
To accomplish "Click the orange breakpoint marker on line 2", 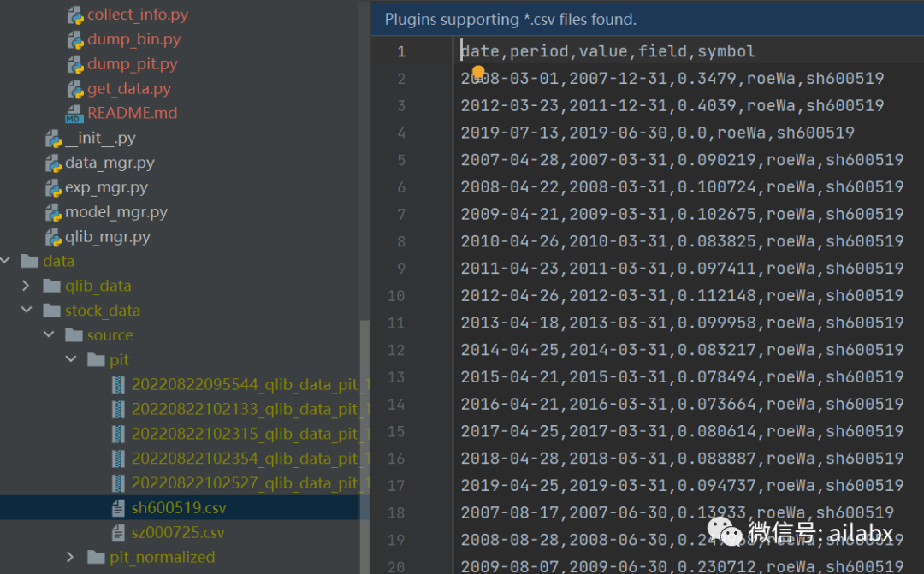I will [x=478, y=72].
